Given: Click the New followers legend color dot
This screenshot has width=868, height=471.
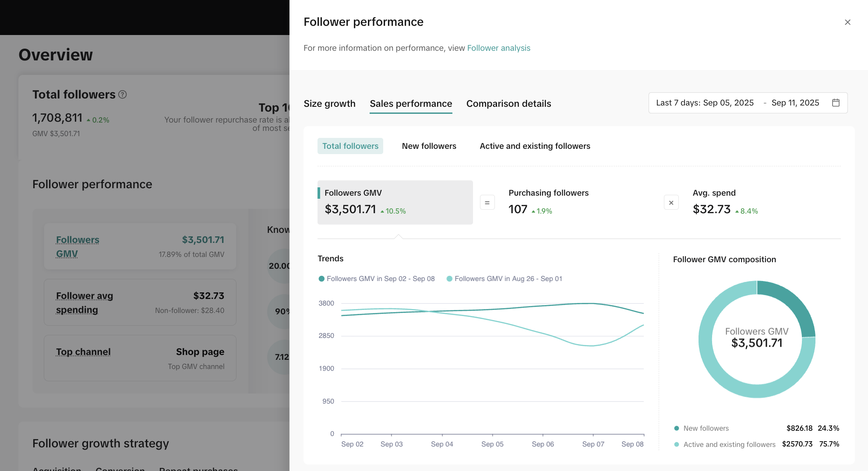Looking at the screenshot, I should 677,429.
